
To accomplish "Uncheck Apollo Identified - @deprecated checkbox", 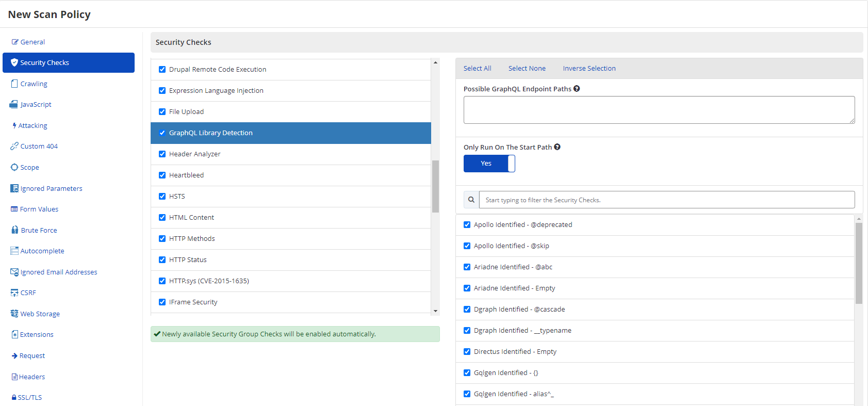I will click(467, 225).
